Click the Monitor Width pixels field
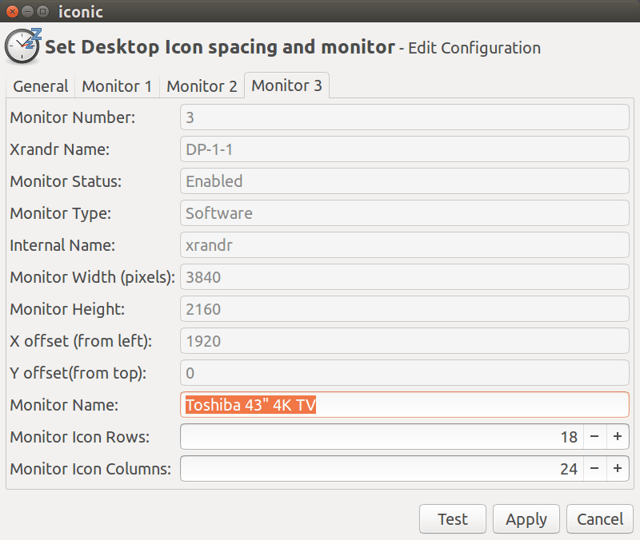 pyautogui.click(x=405, y=277)
